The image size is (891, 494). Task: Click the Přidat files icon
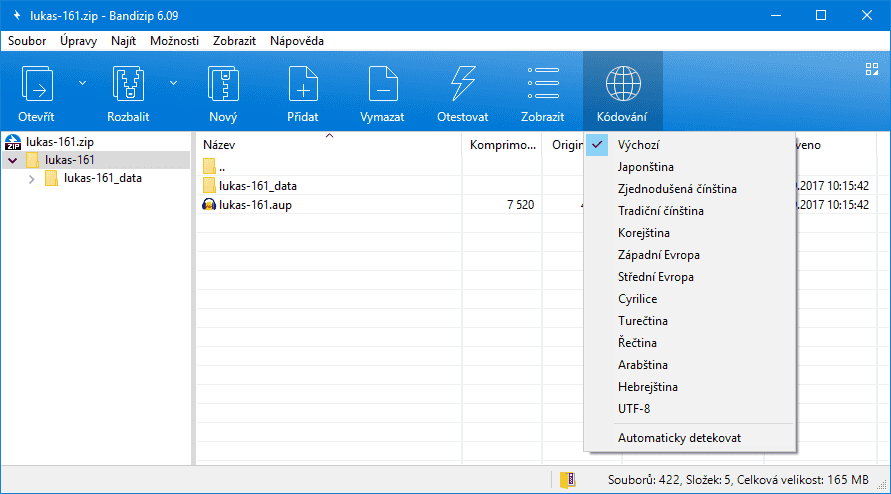303,84
